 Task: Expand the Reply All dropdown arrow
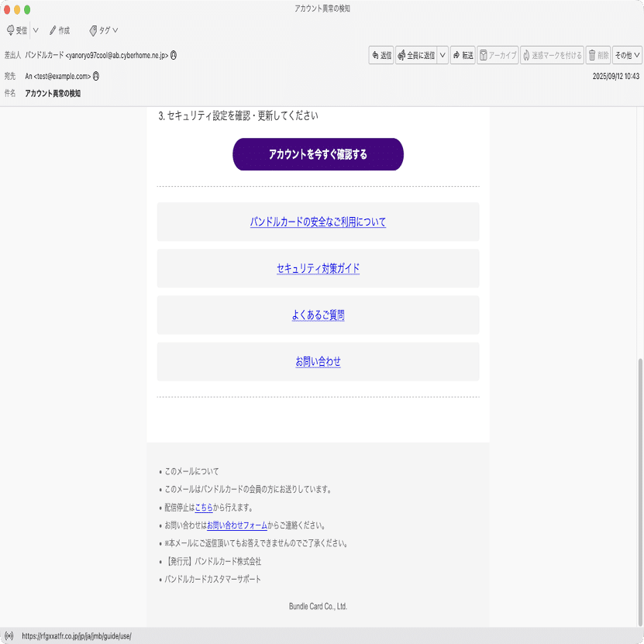443,55
